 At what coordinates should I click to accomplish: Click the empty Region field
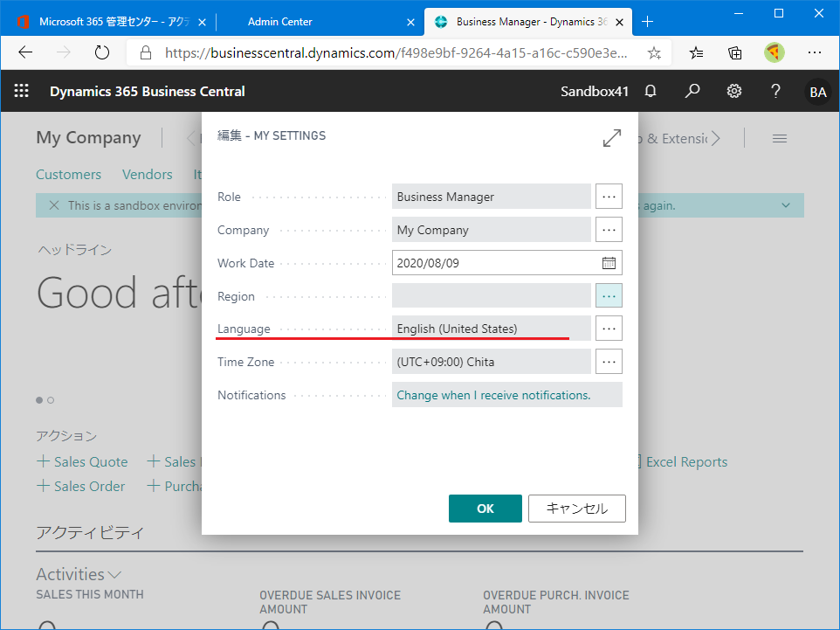pyautogui.click(x=492, y=295)
